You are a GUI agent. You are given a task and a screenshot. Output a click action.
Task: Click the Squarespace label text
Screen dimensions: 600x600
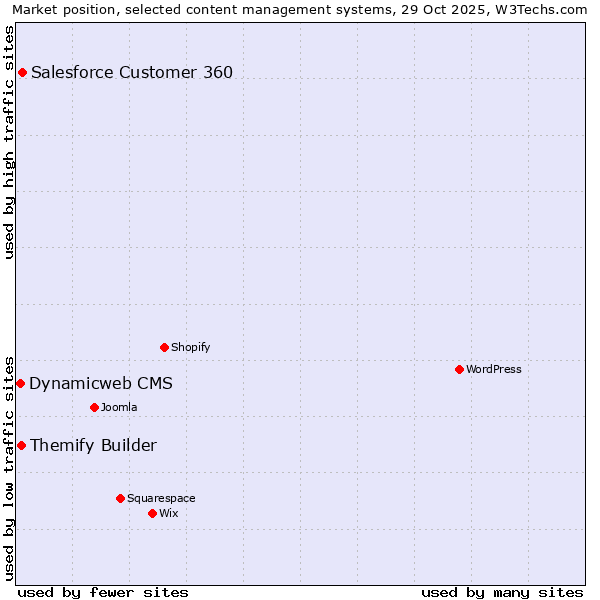point(161,498)
